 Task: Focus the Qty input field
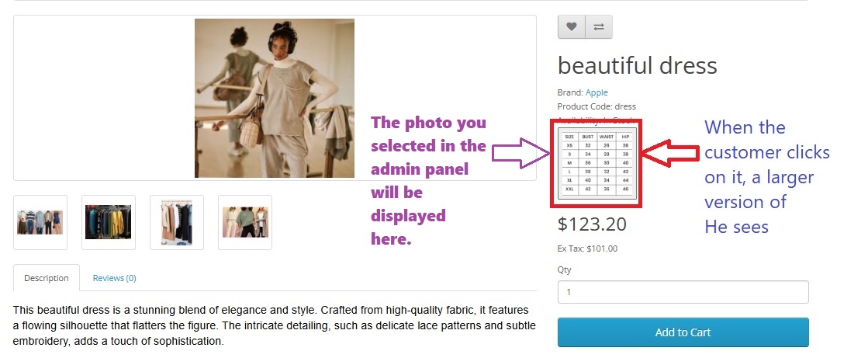(683, 292)
